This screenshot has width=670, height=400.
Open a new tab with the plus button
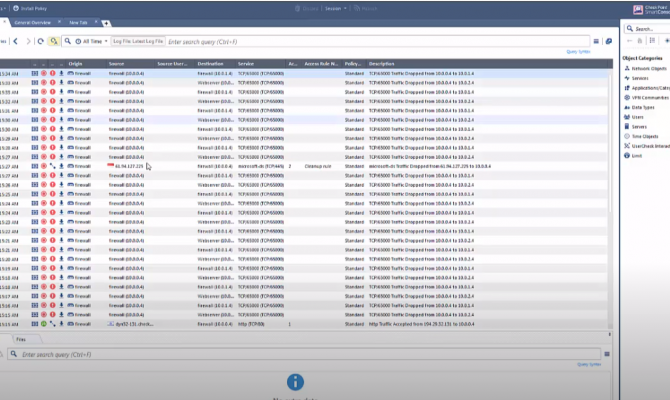[x=107, y=22]
